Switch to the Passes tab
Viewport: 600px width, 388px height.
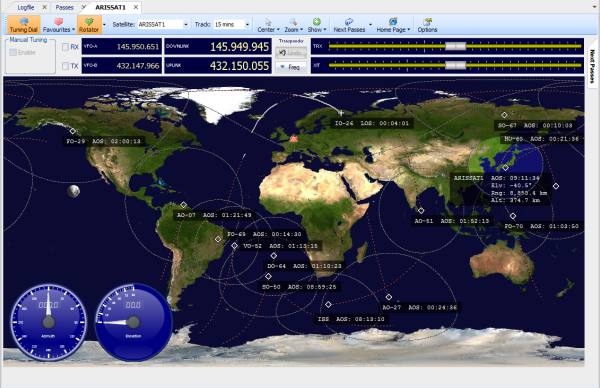(x=64, y=7)
